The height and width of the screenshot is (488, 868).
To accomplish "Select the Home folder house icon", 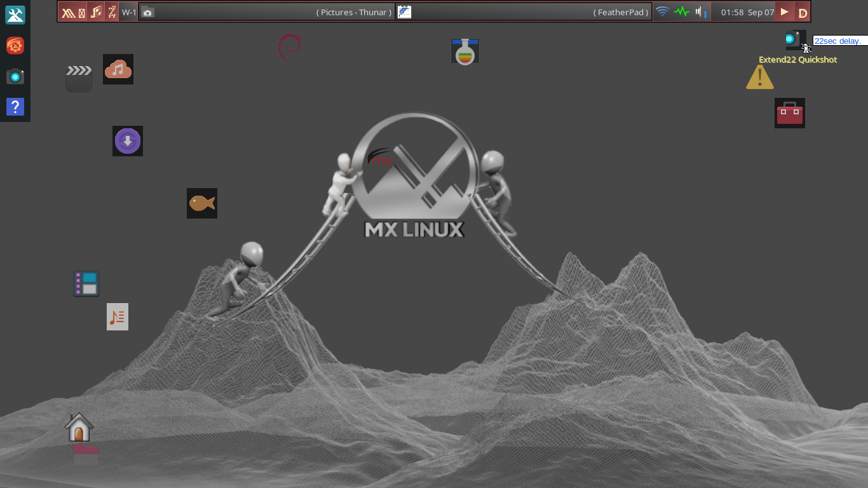I will point(79,428).
